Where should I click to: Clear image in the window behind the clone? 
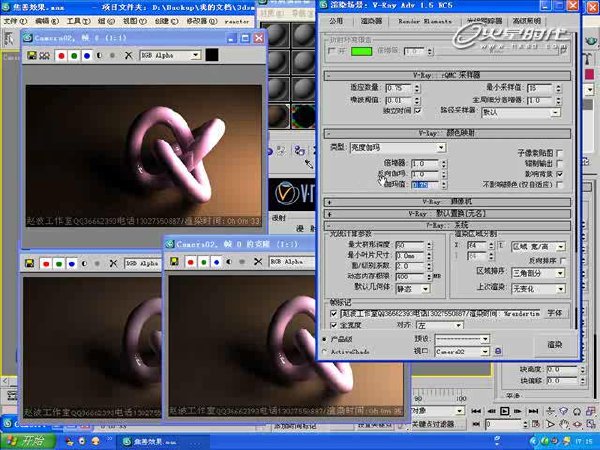113,264
